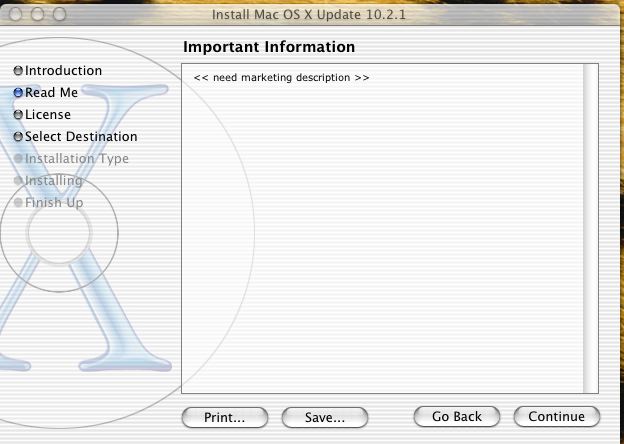Click the dimmed bullet beside Finish Up
Image resolution: width=624 pixels, height=444 pixels.
pyautogui.click(x=18, y=203)
